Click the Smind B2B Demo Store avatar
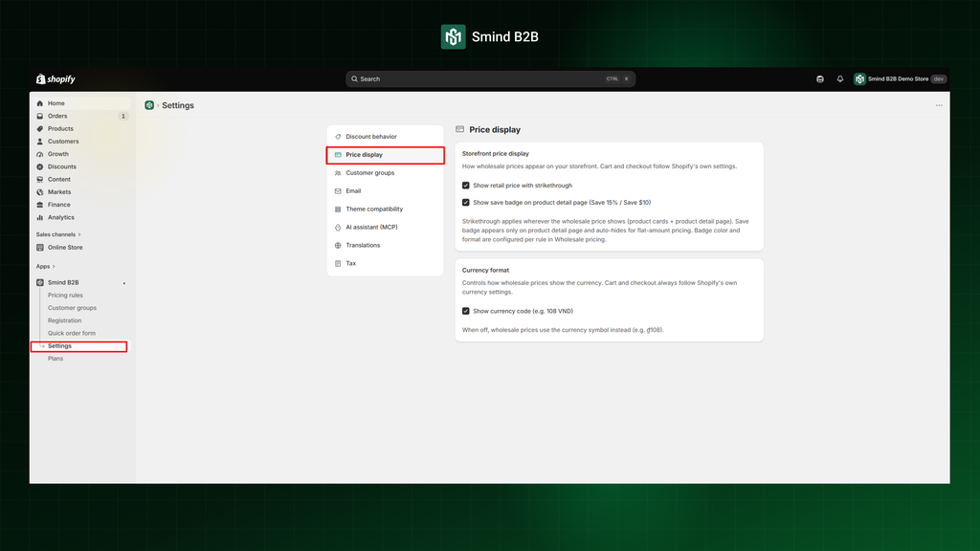980x551 pixels. click(x=860, y=78)
